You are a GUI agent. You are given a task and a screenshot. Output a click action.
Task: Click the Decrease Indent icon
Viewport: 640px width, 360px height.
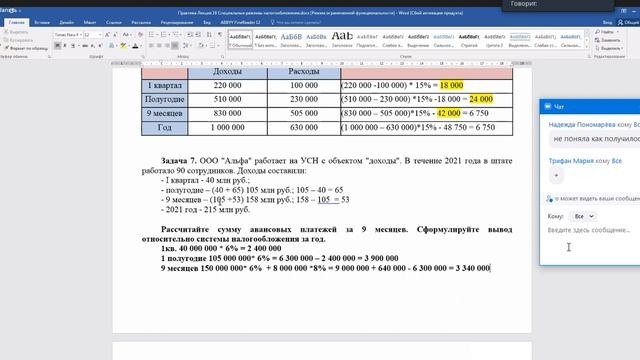tap(190, 35)
